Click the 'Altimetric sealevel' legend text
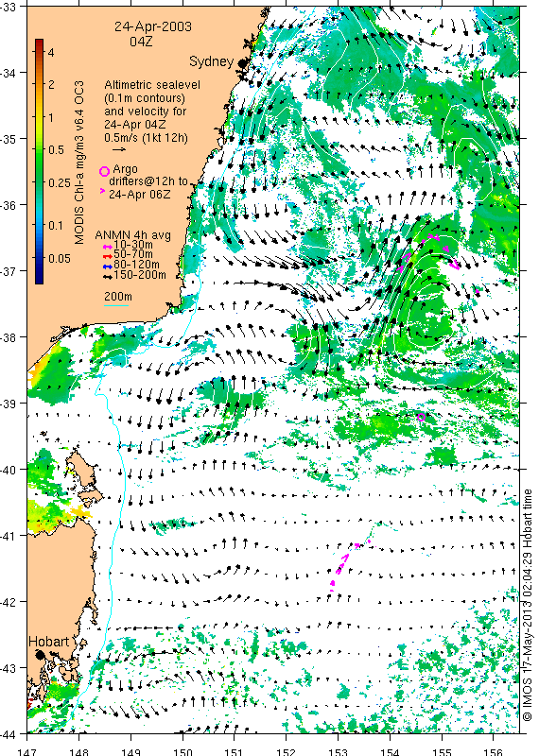The width and height of the screenshot is (539, 756). 152,85
